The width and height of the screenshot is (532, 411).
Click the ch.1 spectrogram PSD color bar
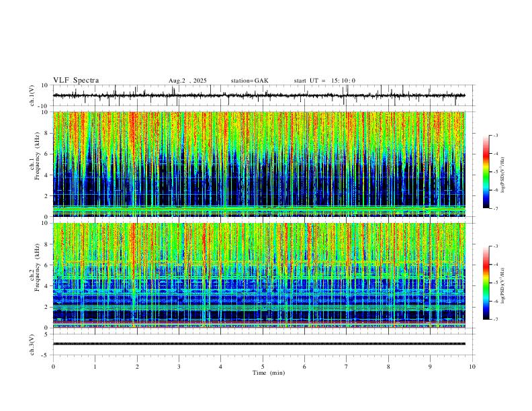(x=486, y=172)
